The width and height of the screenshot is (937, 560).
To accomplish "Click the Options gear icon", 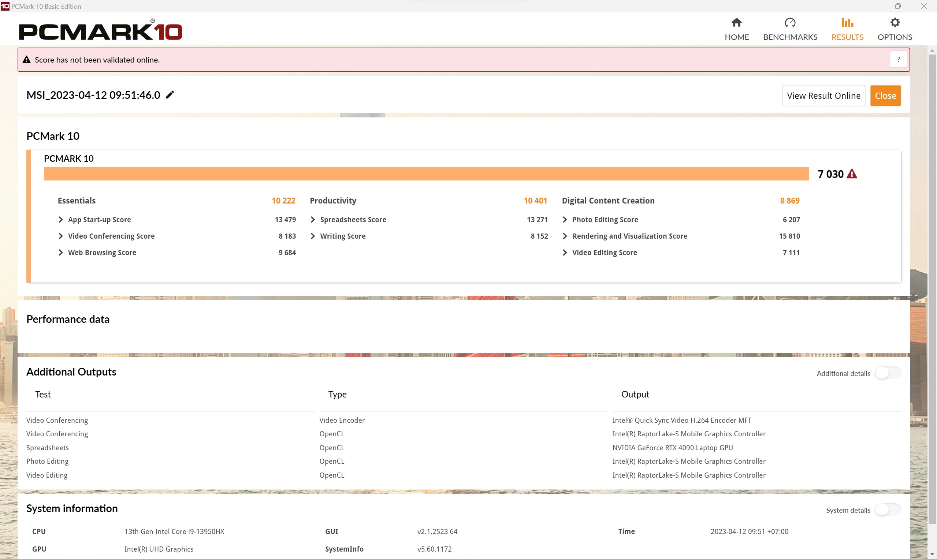I will 895,23.
